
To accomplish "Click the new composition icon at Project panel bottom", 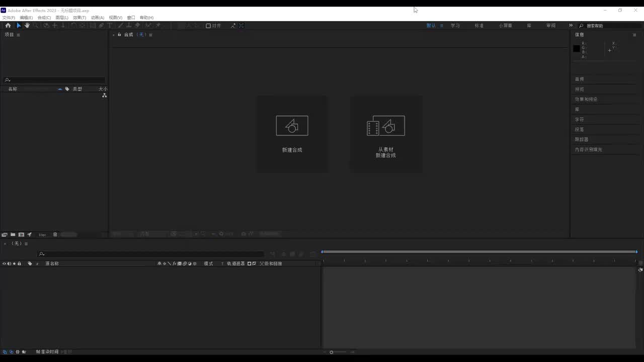I will pos(21,234).
